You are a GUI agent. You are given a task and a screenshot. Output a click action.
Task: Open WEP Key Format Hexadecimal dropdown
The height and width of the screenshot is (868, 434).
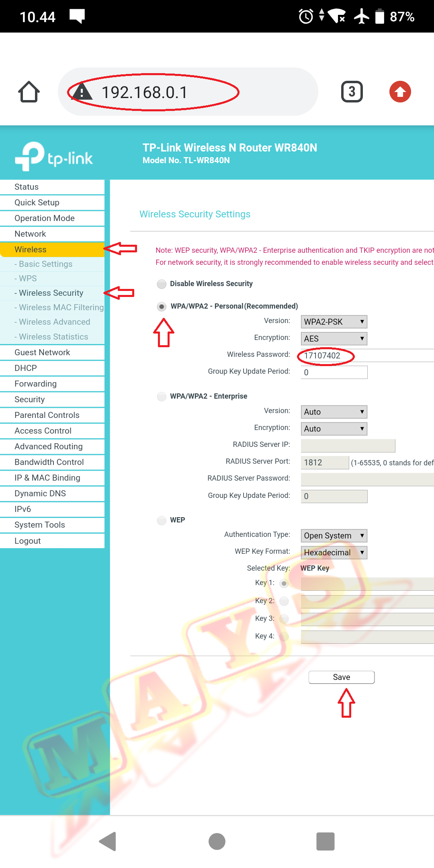(334, 553)
